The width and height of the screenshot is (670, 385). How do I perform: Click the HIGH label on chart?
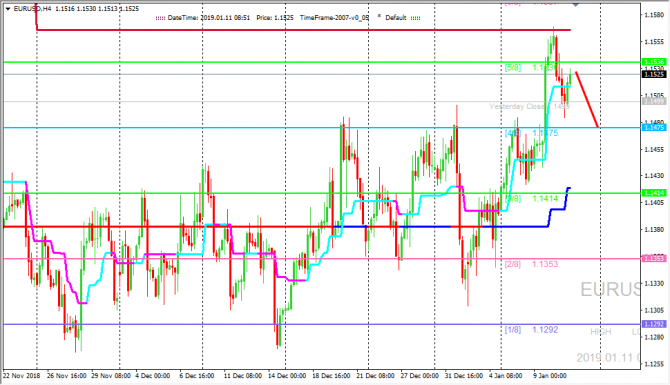(600, 332)
